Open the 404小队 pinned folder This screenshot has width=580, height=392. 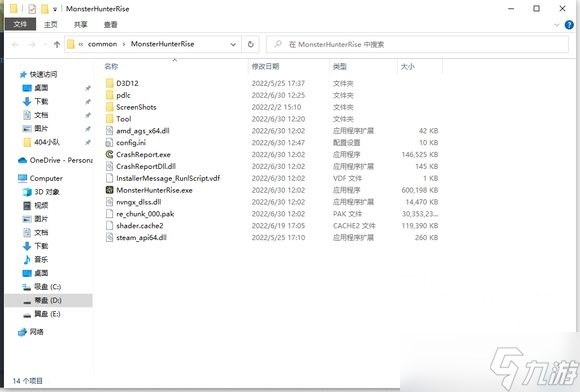(47, 142)
